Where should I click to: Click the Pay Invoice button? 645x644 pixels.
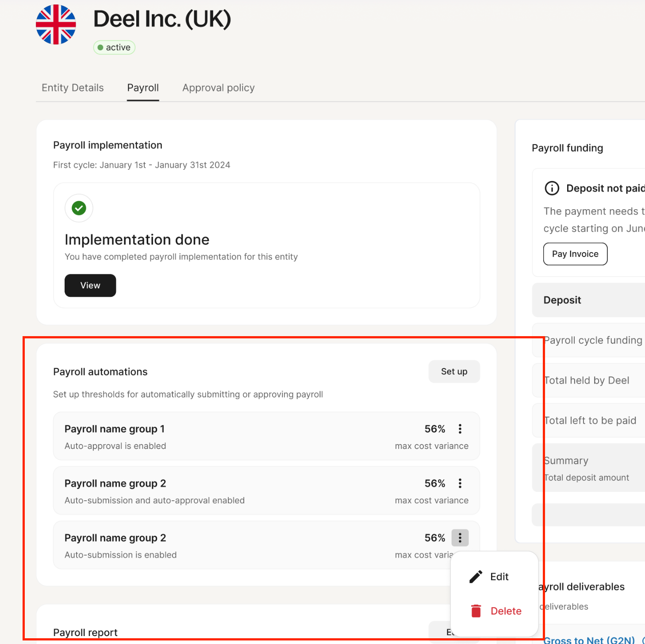pyautogui.click(x=575, y=254)
